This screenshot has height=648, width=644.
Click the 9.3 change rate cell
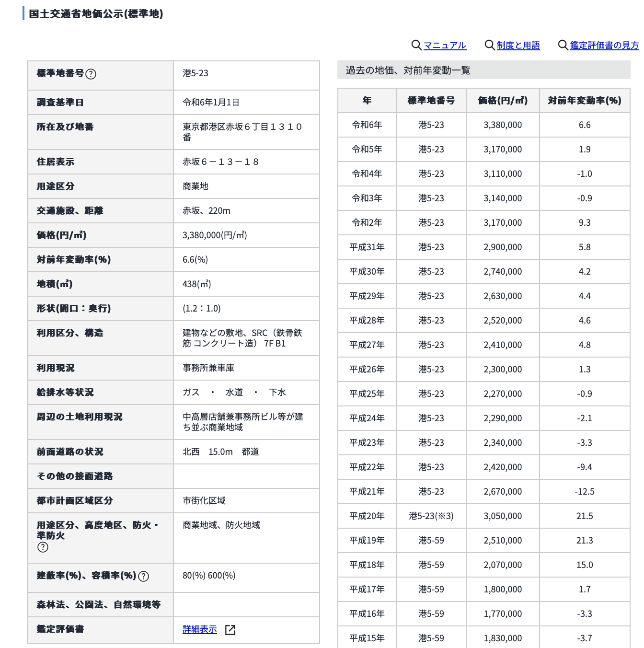[x=585, y=223]
